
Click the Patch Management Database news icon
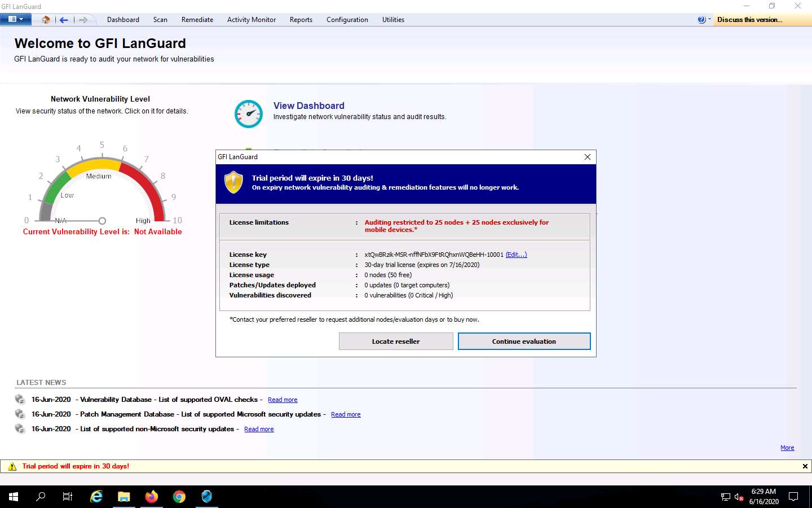coord(20,414)
